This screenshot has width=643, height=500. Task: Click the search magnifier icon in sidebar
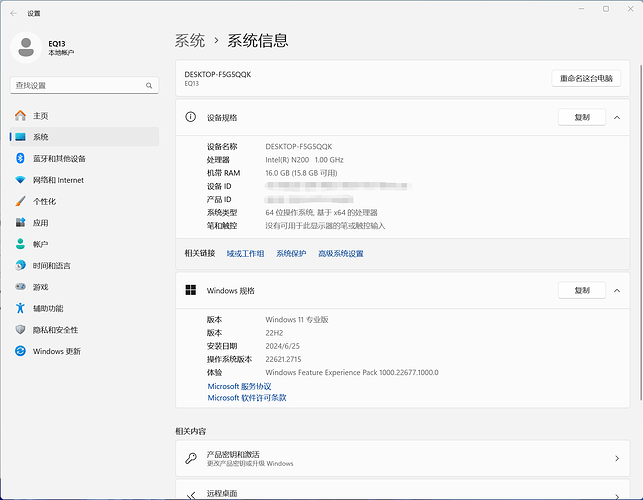tap(149, 86)
